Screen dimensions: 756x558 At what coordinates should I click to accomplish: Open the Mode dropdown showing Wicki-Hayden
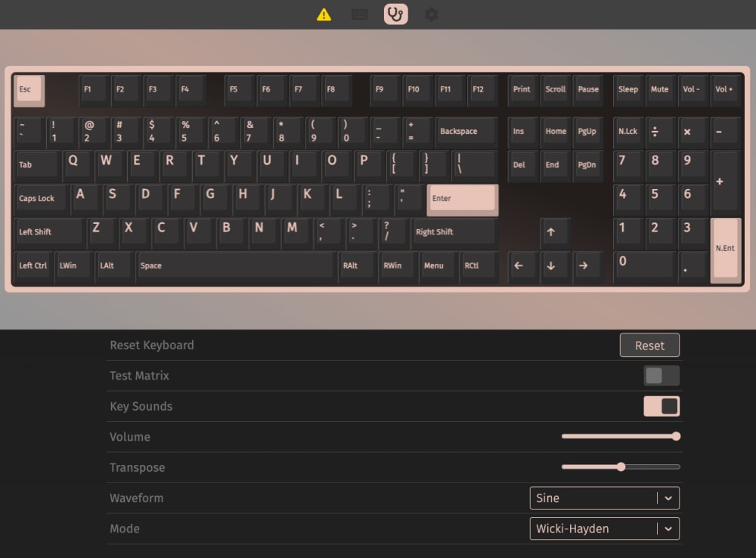pos(605,529)
